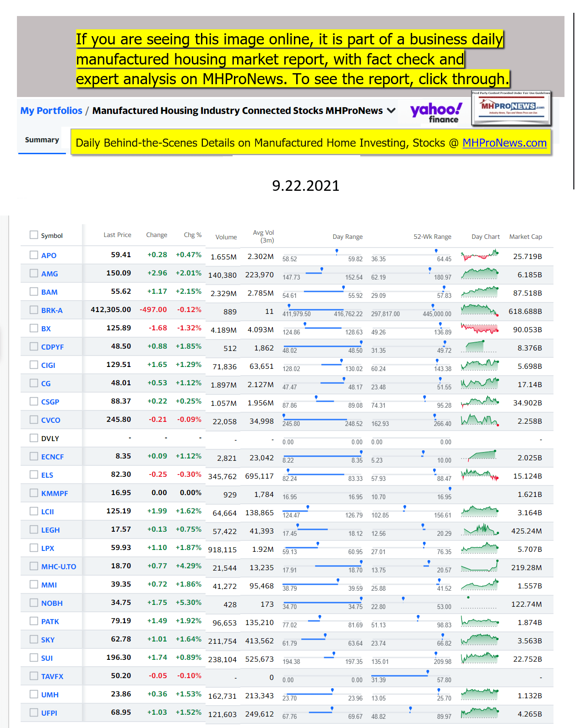Screen dimensions: 586x728
Task: Open the UMH day chart sparkline
Action: coord(480,694)
